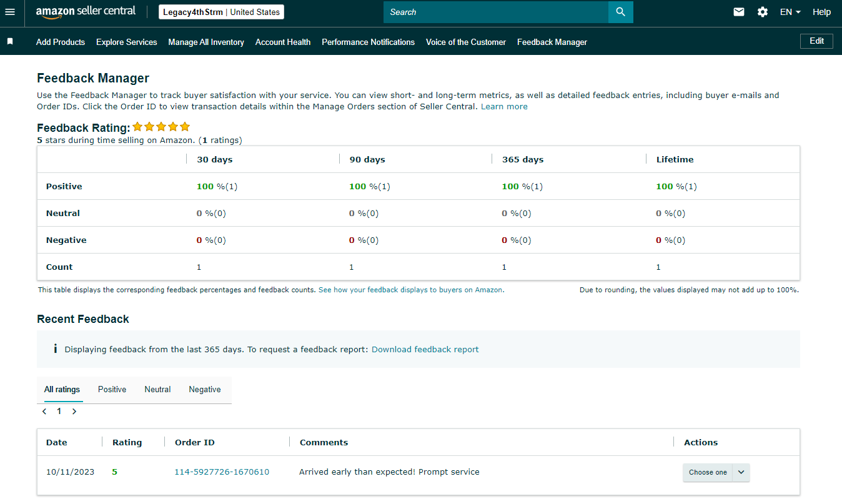Click the Negative row label in table
The height and width of the screenshot is (504, 842).
66,240
